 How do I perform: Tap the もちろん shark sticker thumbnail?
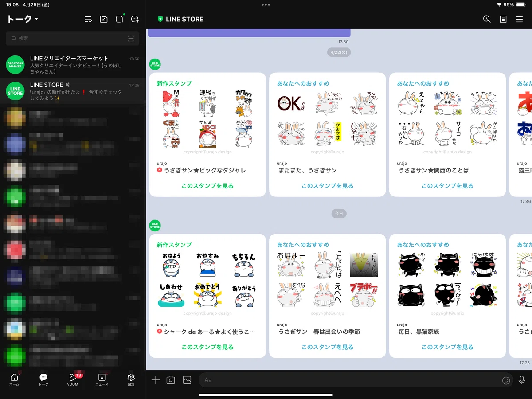click(x=243, y=265)
